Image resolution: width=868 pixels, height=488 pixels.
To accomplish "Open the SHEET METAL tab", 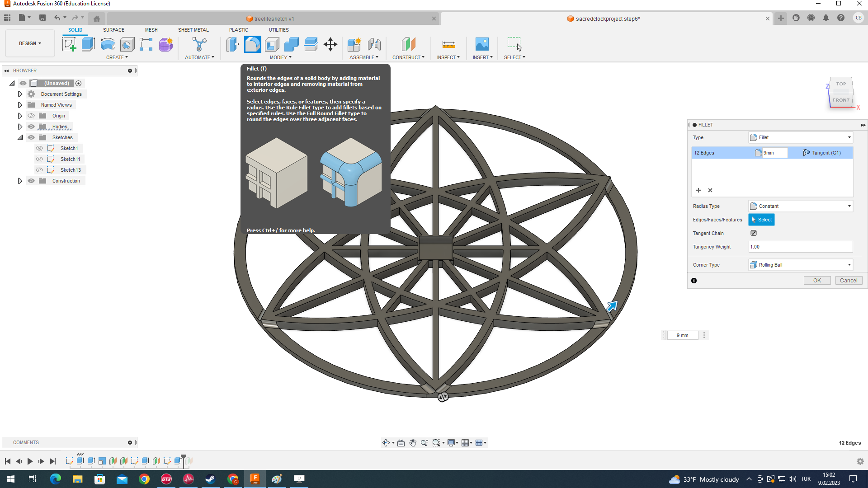I will 193,30.
